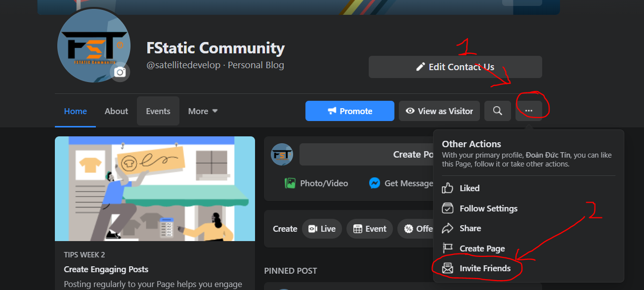The height and width of the screenshot is (290, 644).
Task: Open the About tab
Action: [x=116, y=111]
